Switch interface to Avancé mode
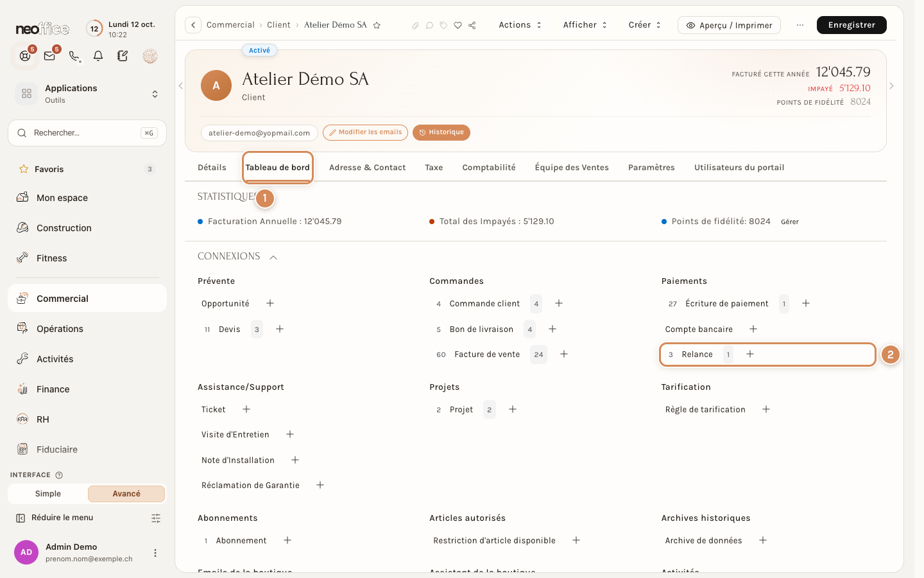 tap(126, 494)
